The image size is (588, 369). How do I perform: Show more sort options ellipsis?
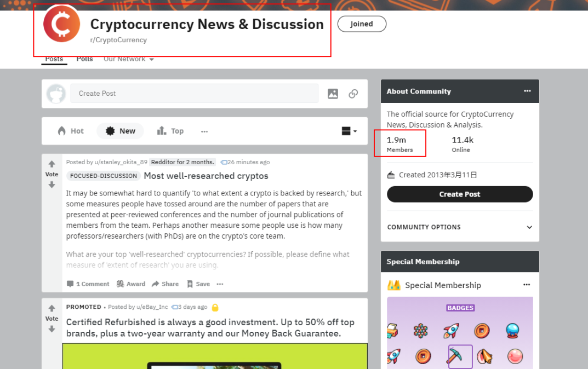204,131
